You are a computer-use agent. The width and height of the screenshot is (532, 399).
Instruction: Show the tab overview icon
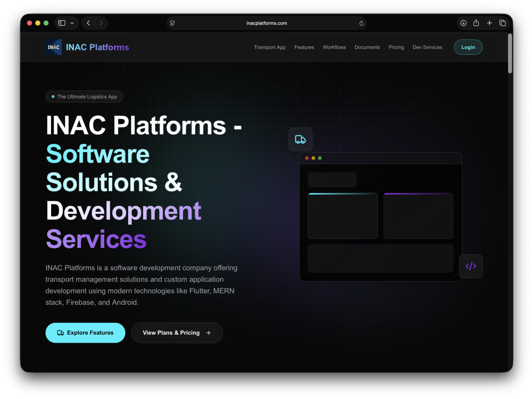coord(503,23)
